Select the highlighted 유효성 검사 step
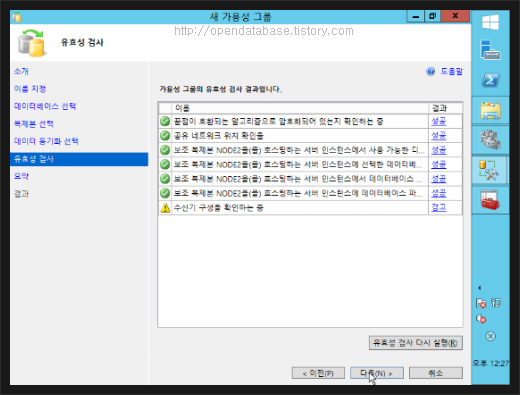Image resolution: width=520 pixels, height=395 pixels. click(79, 159)
